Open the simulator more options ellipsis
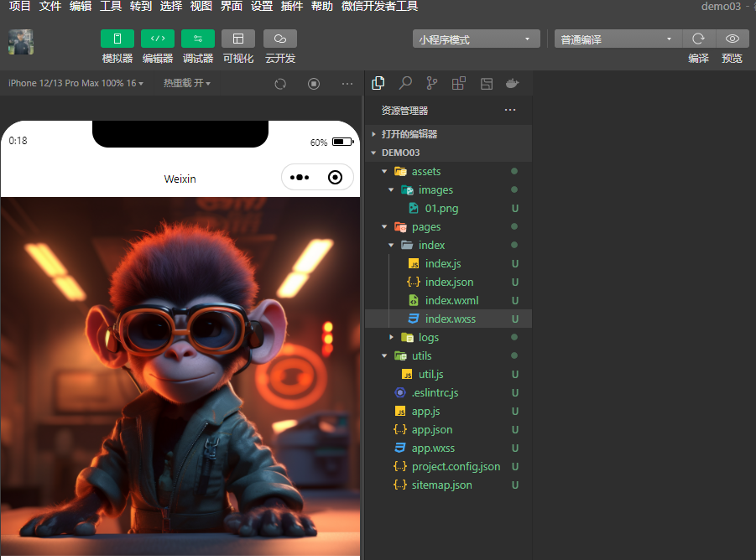756x560 pixels. (347, 84)
